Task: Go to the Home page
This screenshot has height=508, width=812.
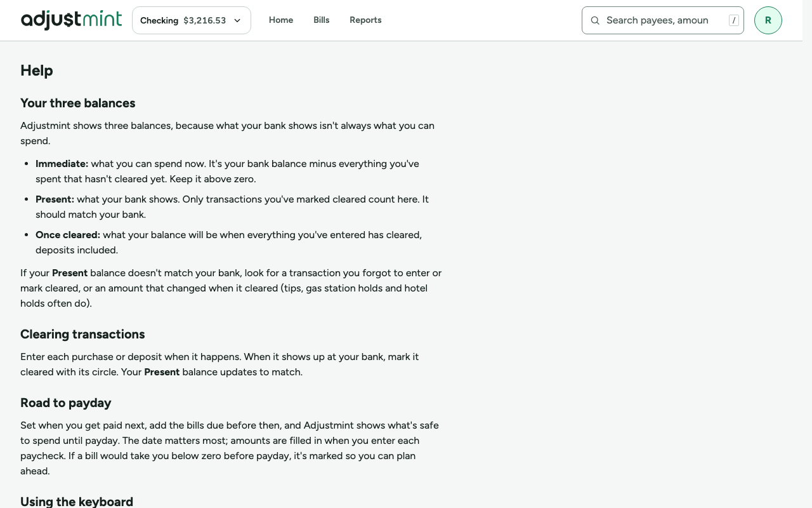Action: (281, 20)
